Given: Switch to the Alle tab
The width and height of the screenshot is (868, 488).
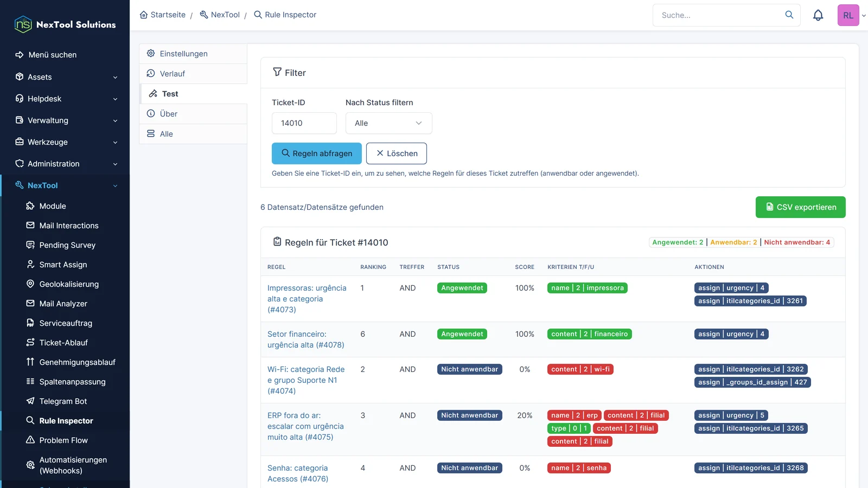Looking at the screenshot, I should click(x=193, y=134).
